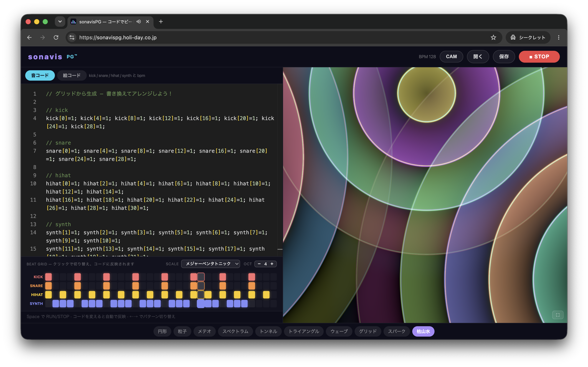Switch to the 音コード tab
Screen dimensions: 588x367
(x=40, y=75)
